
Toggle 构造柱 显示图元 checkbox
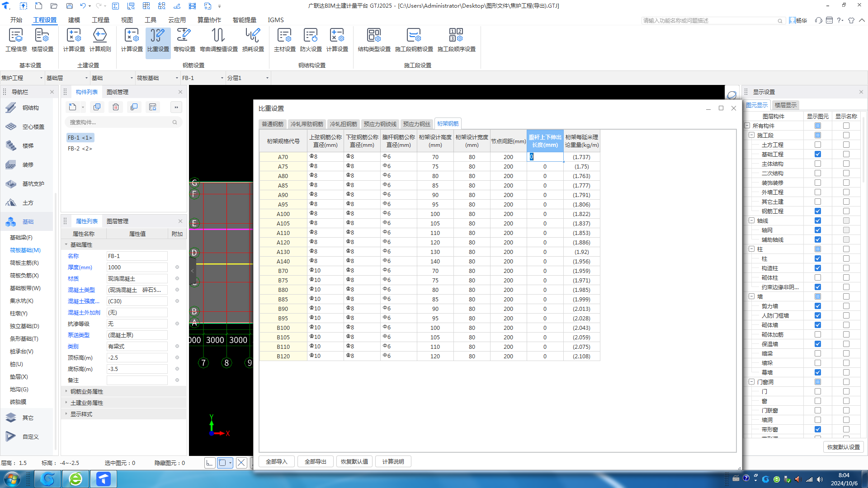pos(817,268)
